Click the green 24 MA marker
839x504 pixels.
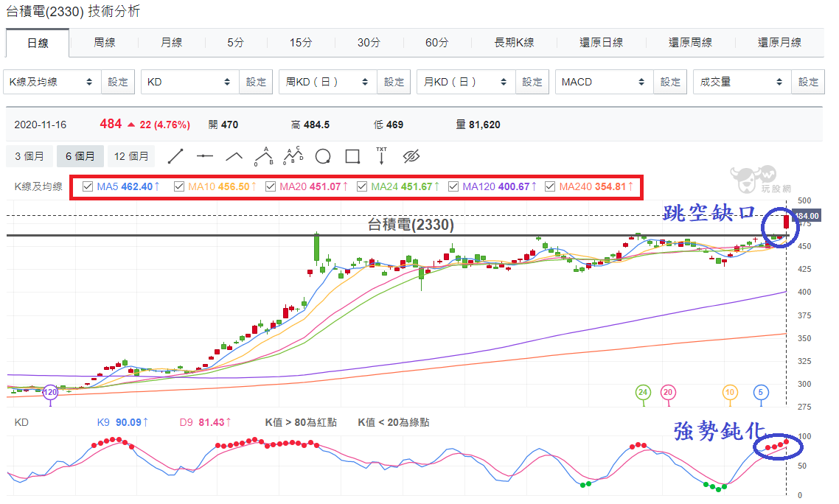coord(643,392)
